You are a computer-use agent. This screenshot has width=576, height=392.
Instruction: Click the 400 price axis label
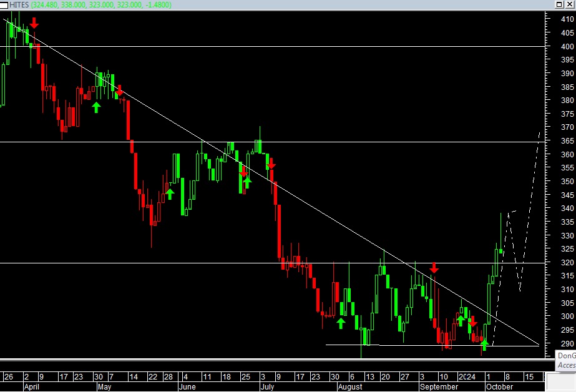click(567, 46)
